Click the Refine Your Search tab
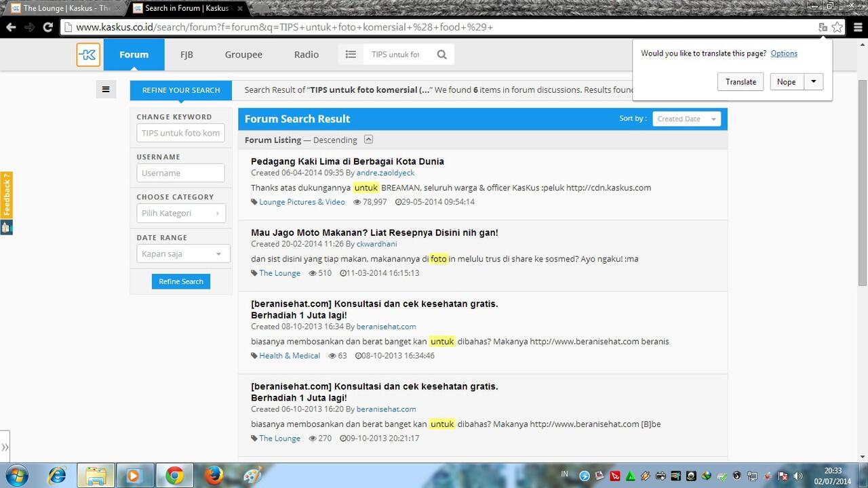Screen dimensions: 868x488 tap(181, 90)
